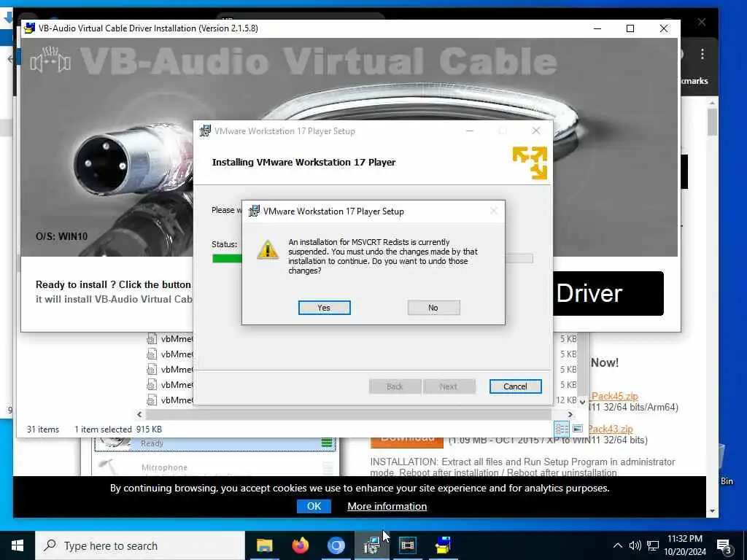Click the first vbMme file icon
Screen dimensions: 747x560
(x=152, y=338)
